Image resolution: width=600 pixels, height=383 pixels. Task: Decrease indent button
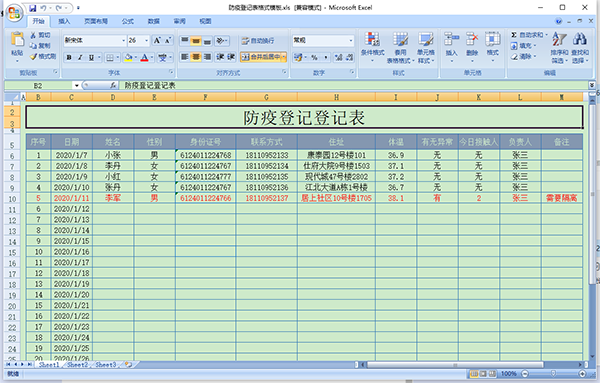220,57
